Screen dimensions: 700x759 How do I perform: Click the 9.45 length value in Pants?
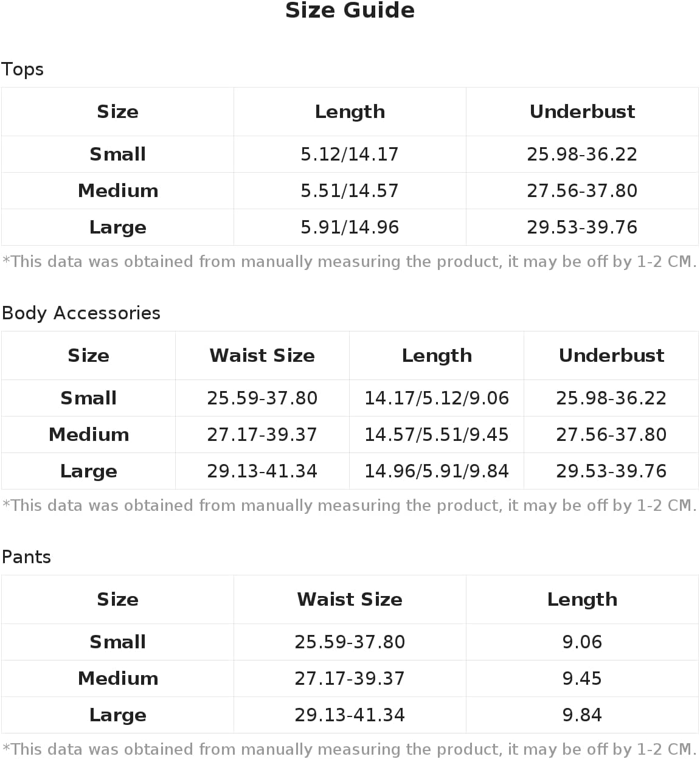(582, 679)
